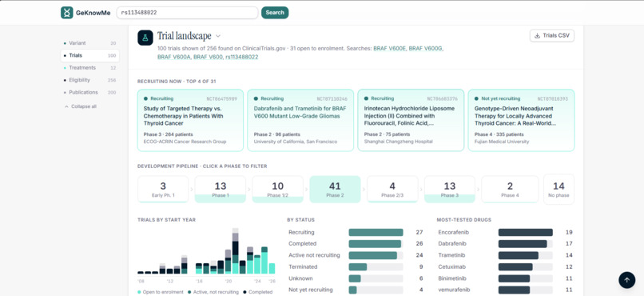Click the NCT07010393 trial ID

553,99
